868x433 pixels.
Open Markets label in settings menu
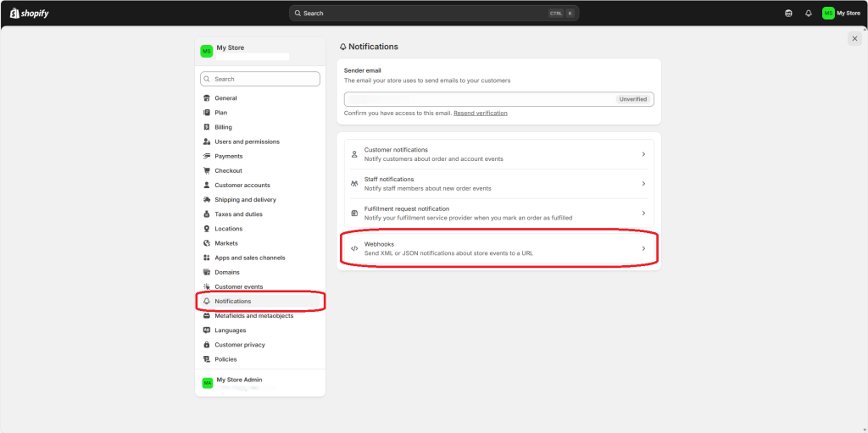[x=226, y=243]
